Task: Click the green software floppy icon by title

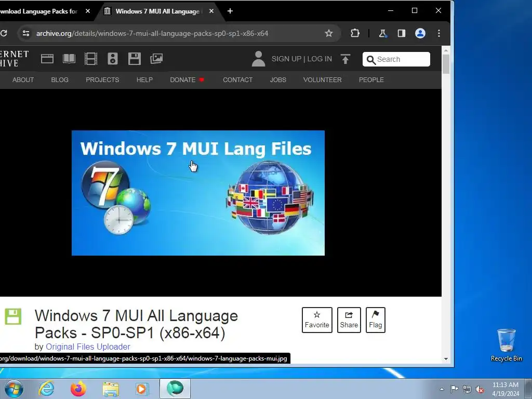Action: pyautogui.click(x=13, y=316)
